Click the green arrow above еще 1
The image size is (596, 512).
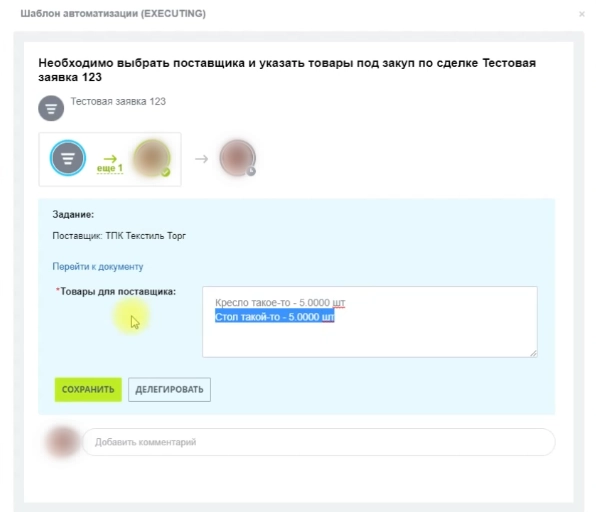tap(110, 159)
